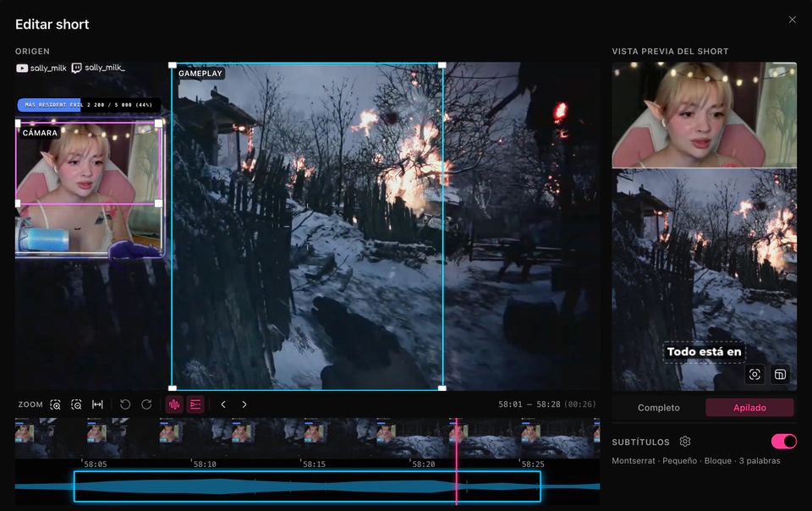Viewport: 812px width, 511px height.
Task: Disable the Subtítulos switch
Action: pyautogui.click(x=783, y=442)
